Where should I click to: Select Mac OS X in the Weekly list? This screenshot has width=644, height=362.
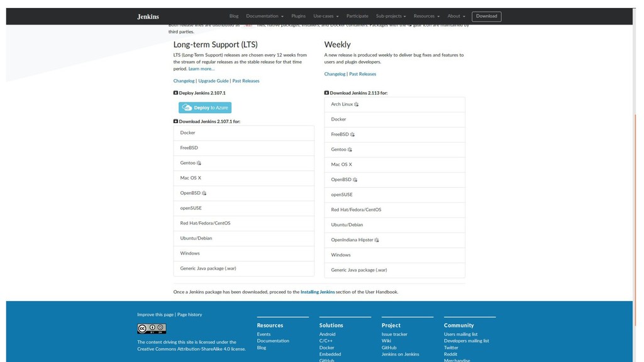click(x=394, y=165)
